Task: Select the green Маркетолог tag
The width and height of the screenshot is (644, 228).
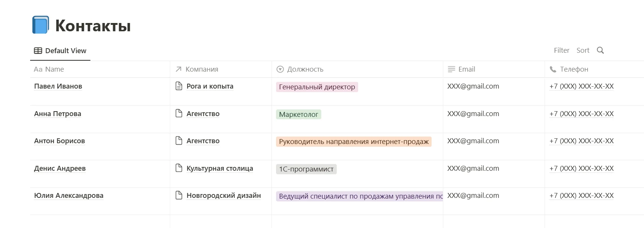Action: pyautogui.click(x=298, y=115)
